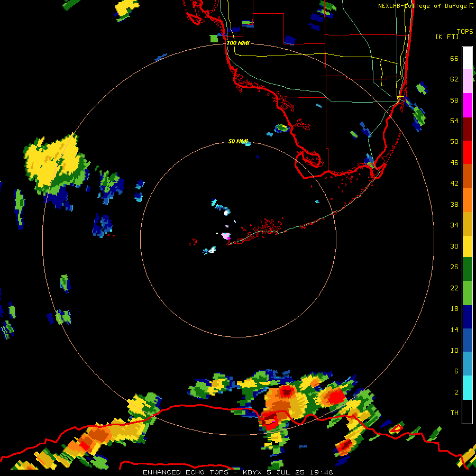Click the 66 value on the legend
476x476 pixels.
454,58
